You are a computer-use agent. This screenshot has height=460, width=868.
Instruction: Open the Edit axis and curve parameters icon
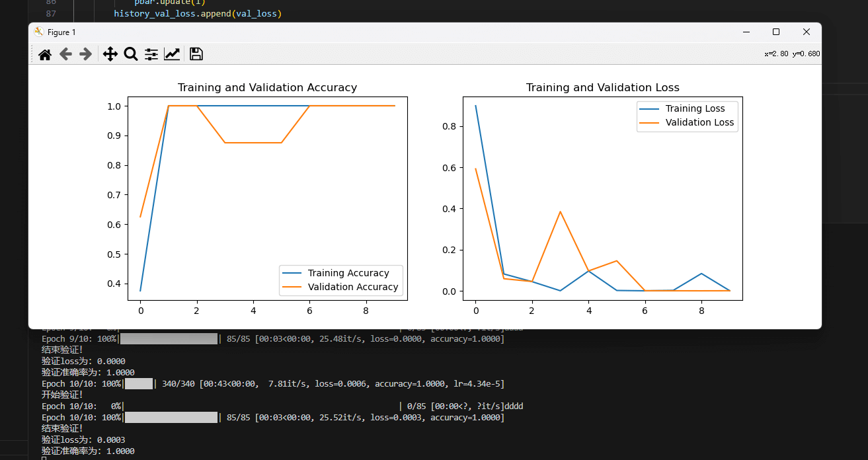[x=172, y=54]
